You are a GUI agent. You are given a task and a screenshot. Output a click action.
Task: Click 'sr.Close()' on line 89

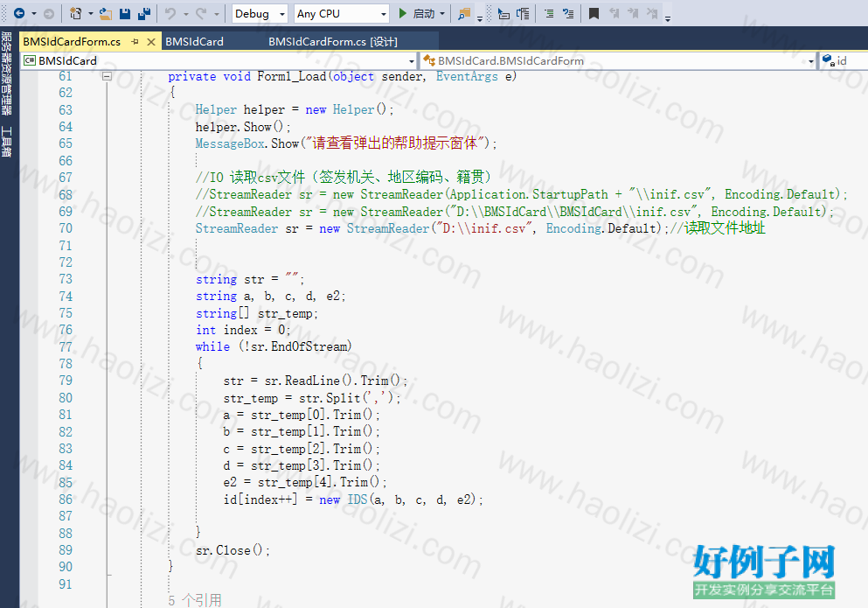[230, 550]
